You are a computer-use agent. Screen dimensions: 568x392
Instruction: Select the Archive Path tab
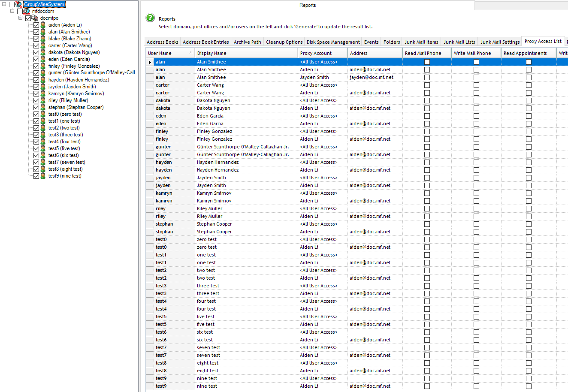coord(248,42)
